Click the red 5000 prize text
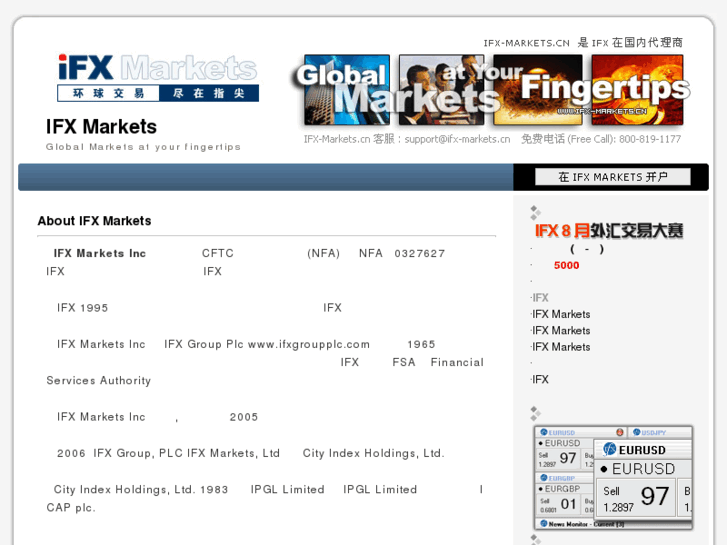 [566, 265]
